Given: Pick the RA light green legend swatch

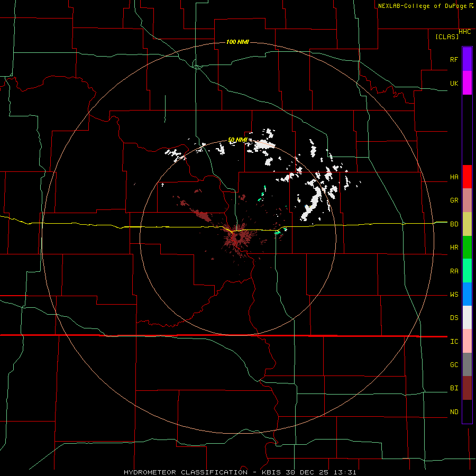Looking at the screenshot, I should pos(467,271).
